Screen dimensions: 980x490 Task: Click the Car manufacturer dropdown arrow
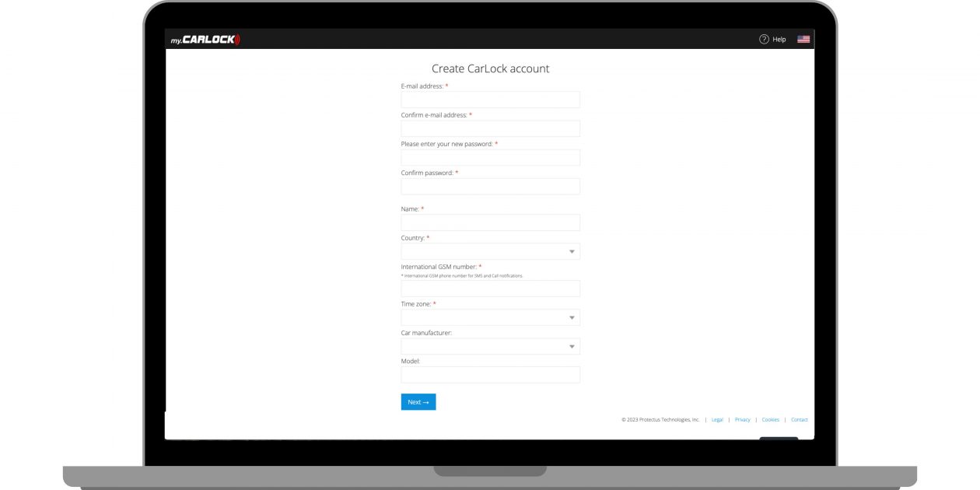click(x=572, y=347)
